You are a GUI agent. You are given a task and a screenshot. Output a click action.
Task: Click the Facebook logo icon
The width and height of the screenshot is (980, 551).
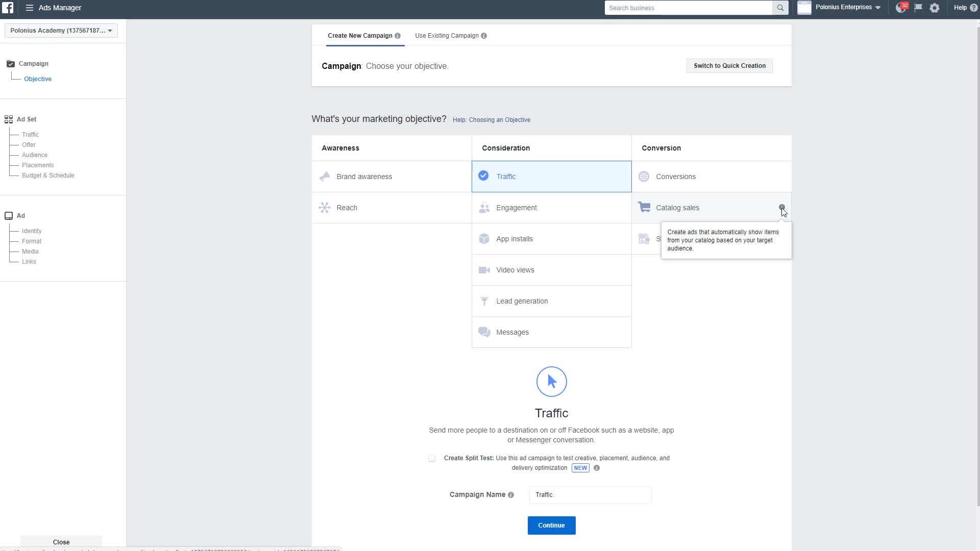[8, 8]
